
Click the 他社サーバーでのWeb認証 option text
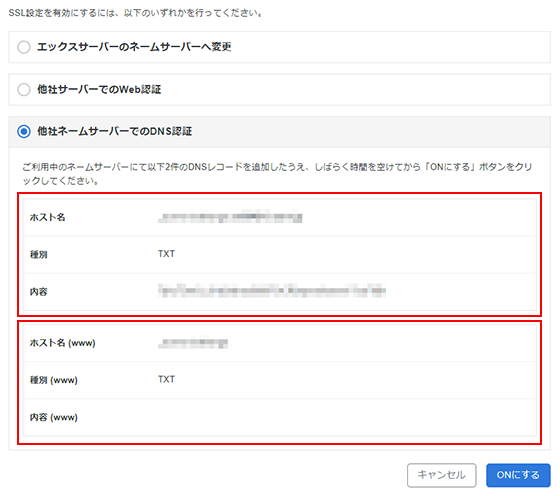[x=99, y=89]
